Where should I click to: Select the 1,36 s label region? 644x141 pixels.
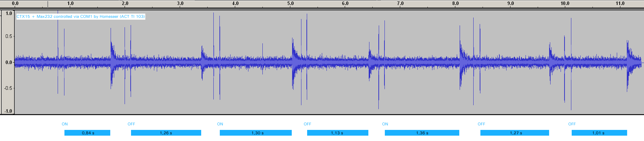tap(422, 133)
